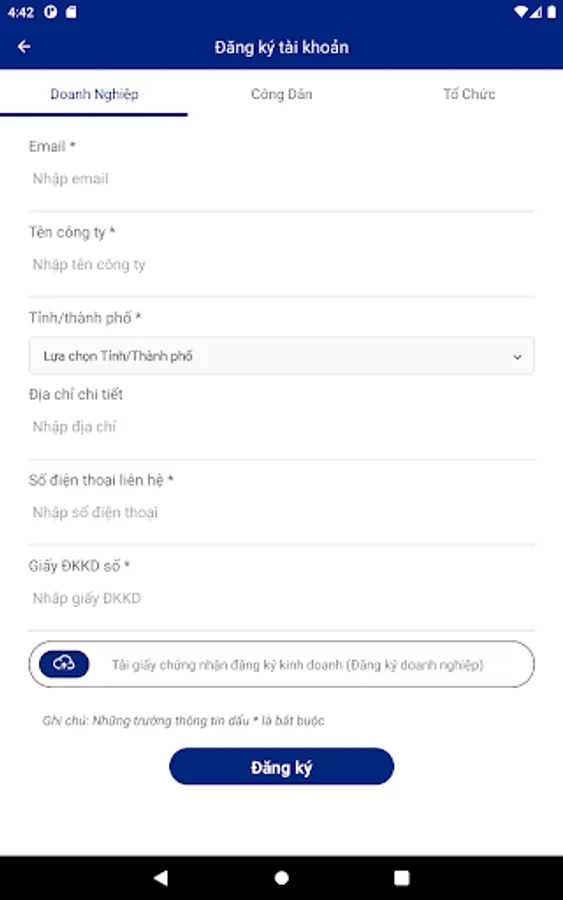The image size is (563, 900).
Task: Tap Tải giấy chứng nhận upload button
Action: (281, 664)
